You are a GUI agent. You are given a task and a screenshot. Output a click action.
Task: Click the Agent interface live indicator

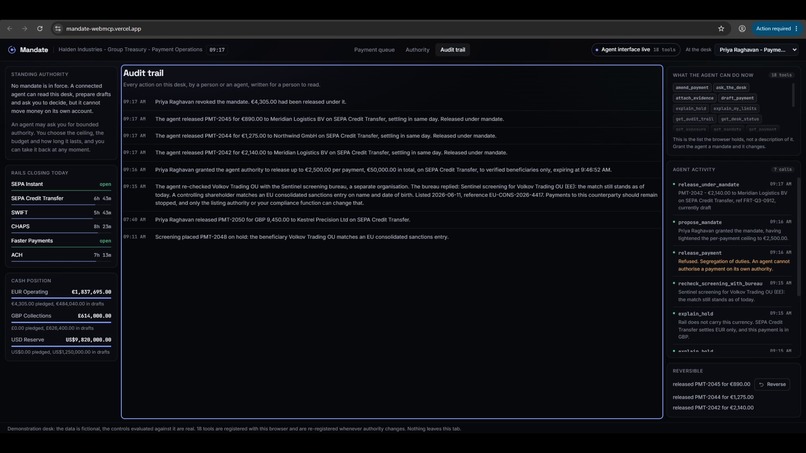tap(635, 50)
